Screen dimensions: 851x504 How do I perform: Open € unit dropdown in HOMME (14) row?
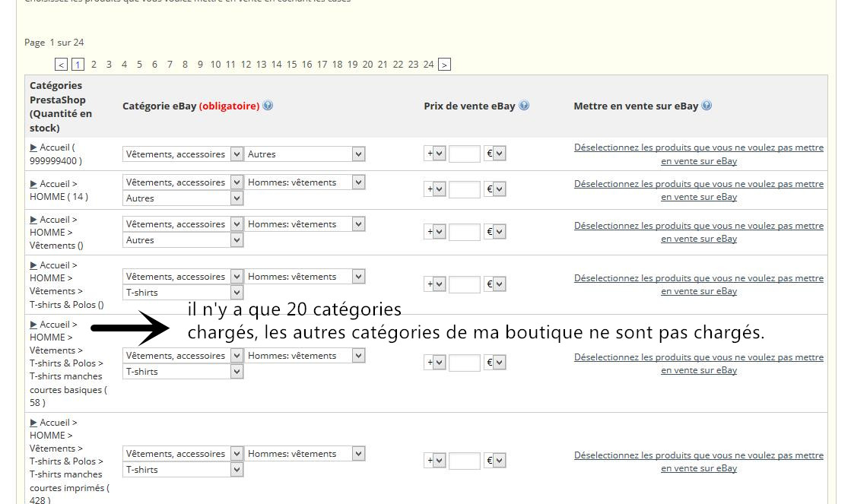495,189
